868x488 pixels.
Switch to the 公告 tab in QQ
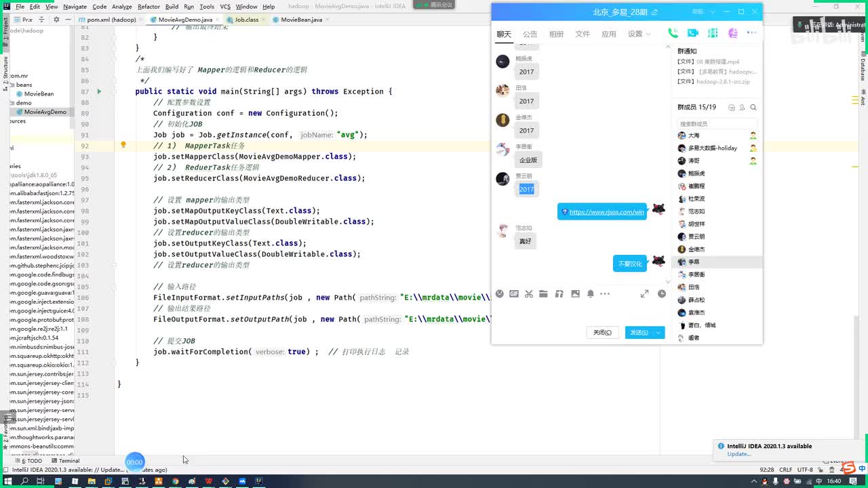click(x=530, y=34)
